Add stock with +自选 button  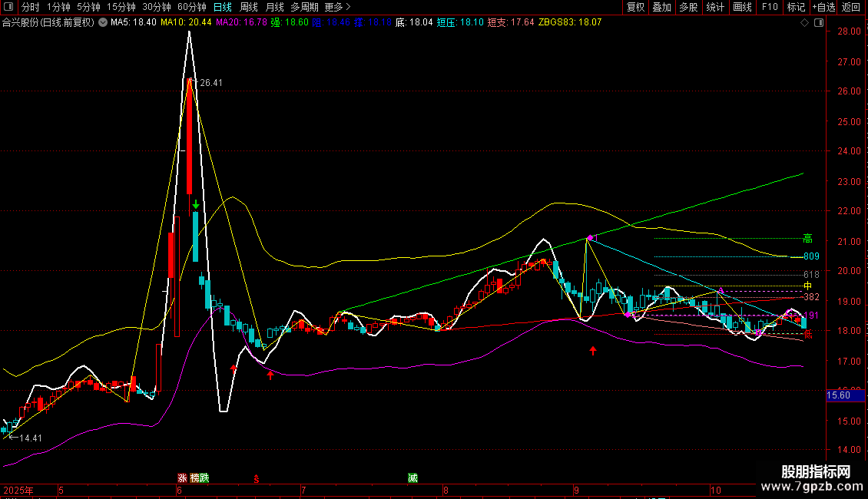[822, 7]
